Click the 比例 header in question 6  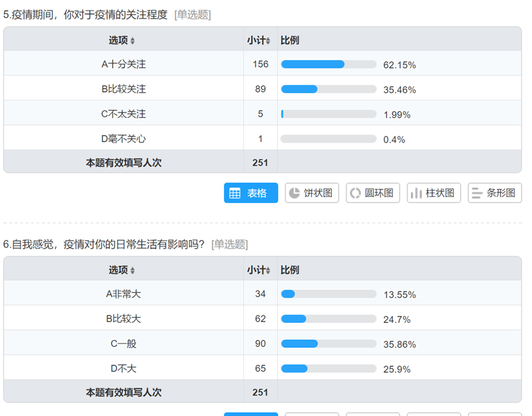(x=290, y=270)
